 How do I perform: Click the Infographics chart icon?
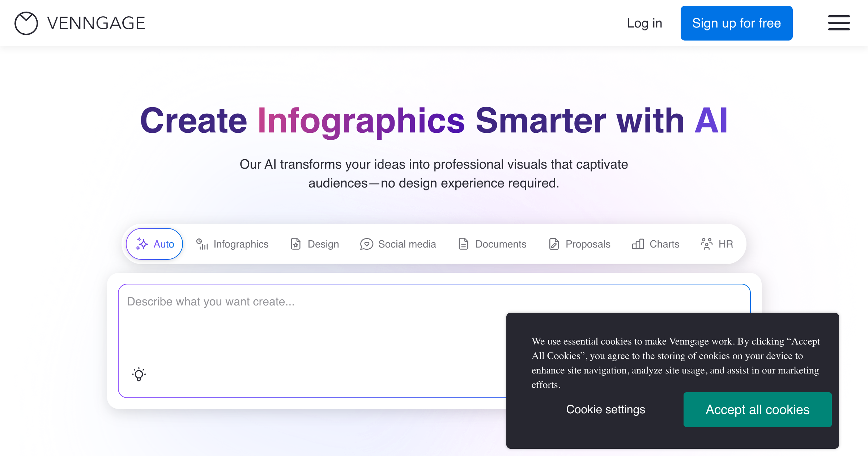pyautogui.click(x=202, y=244)
